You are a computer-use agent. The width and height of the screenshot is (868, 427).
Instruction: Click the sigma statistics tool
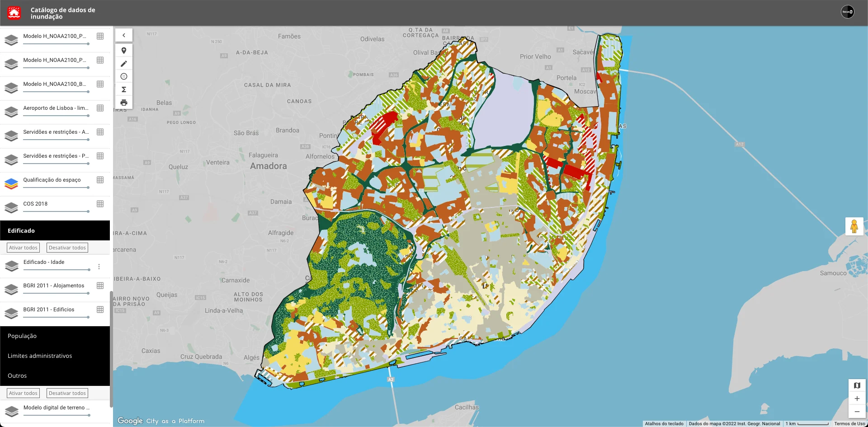pyautogui.click(x=124, y=89)
